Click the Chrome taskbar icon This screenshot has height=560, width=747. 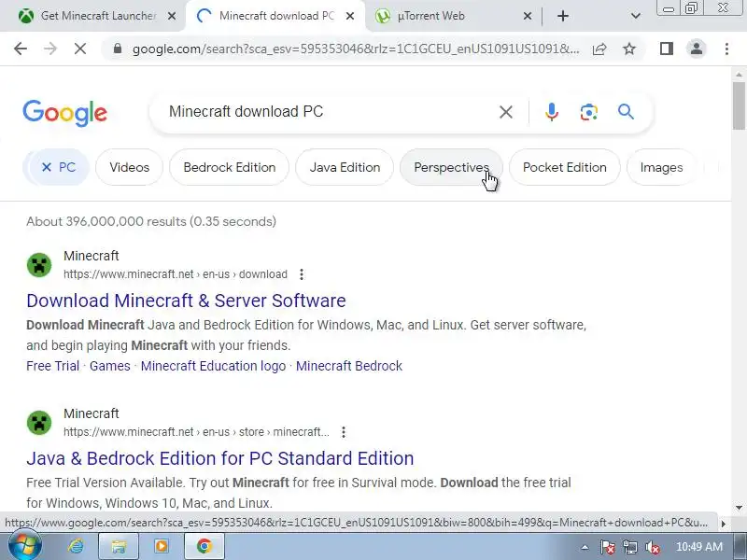coord(204,546)
